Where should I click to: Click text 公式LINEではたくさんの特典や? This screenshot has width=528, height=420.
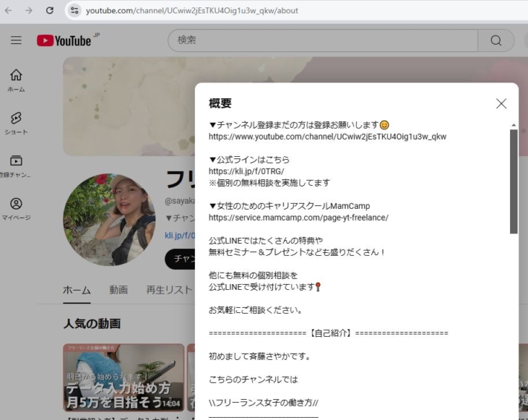coord(265,241)
